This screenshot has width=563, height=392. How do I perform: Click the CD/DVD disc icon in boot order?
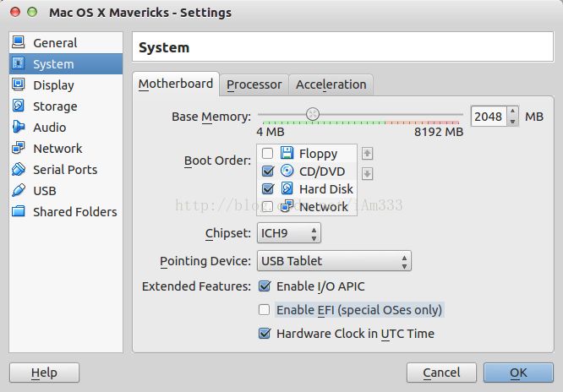(287, 171)
